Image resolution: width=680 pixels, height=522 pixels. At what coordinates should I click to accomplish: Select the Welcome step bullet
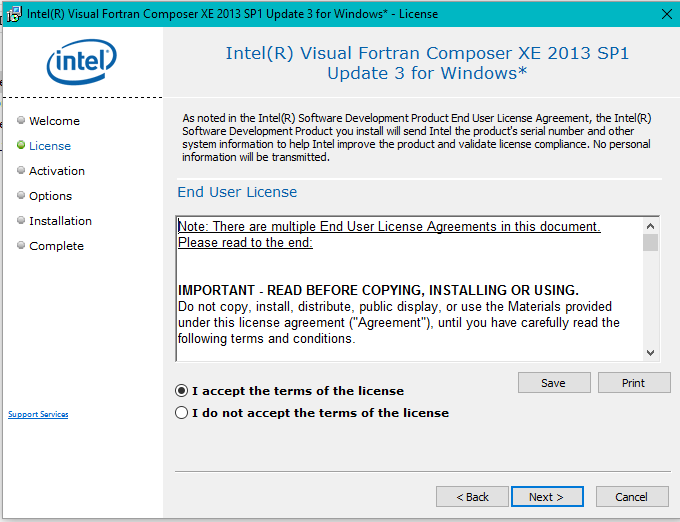click(x=21, y=120)
